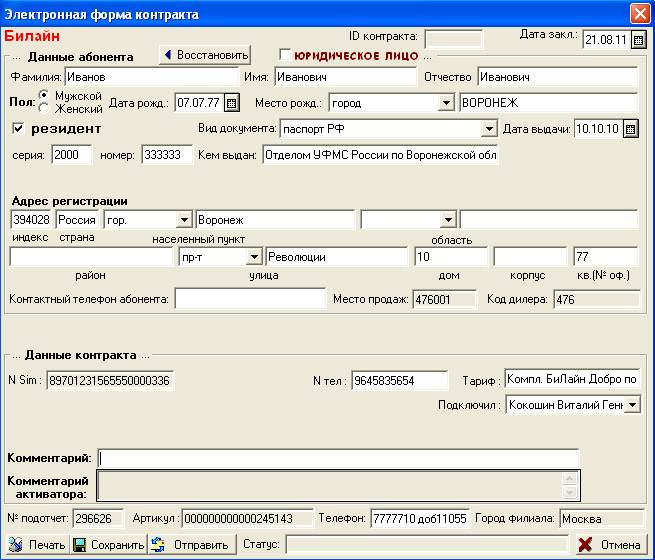Screen dimensions: 655x560
Task: Click the Отмена button
Action: pyautogui.click(x=610, y=545)
